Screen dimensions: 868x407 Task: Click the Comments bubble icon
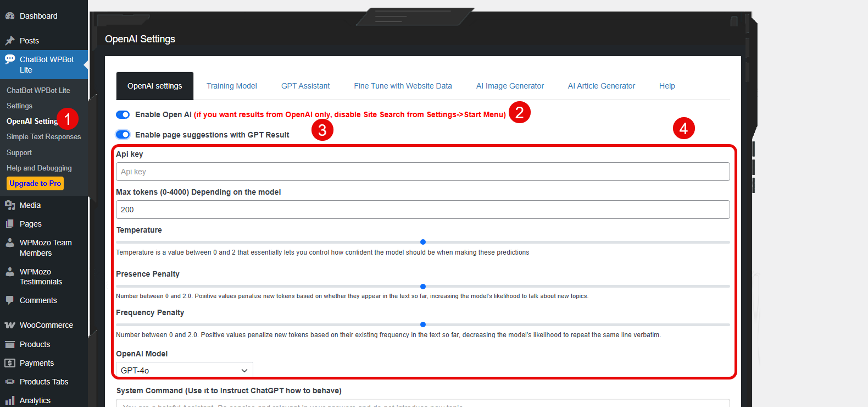[10, 300]
